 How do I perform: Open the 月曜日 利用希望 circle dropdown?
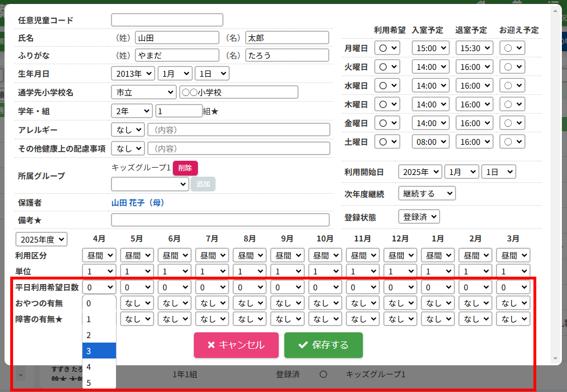pos(387,48)
